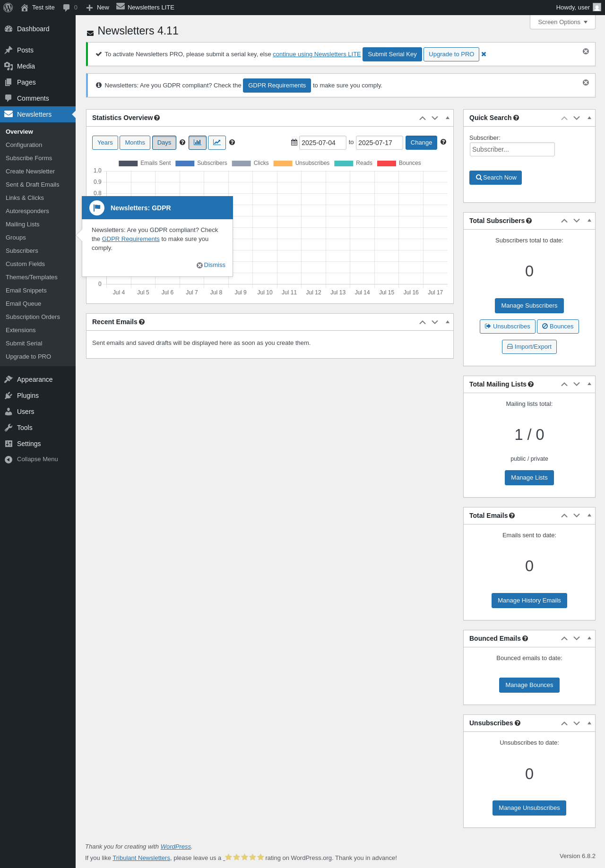Image resolution: width=605 pixels, height=868 pixels.
Task: Open the GDPR Requirements button in notice
Action: [277, 86]
